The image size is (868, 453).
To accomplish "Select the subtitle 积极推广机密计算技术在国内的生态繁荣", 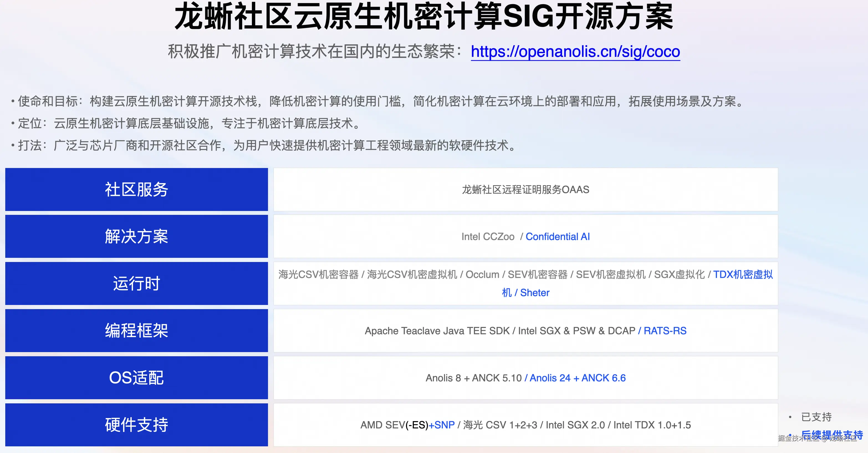I will pos(311,52).
